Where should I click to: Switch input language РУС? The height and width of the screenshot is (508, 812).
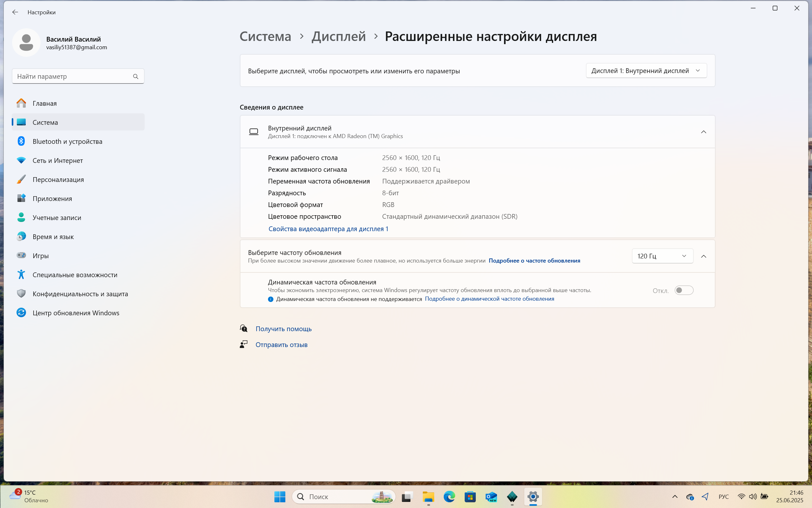[724, 496]
